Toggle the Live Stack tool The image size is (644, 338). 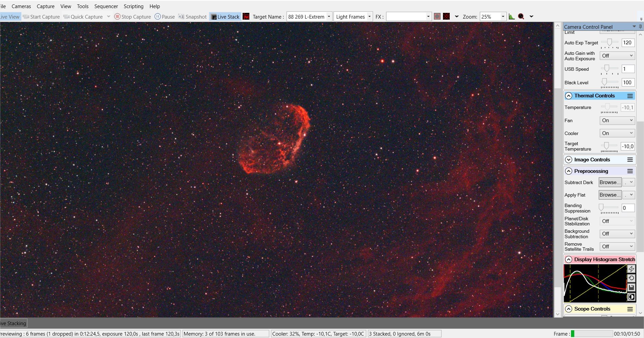tap(225, 17)
